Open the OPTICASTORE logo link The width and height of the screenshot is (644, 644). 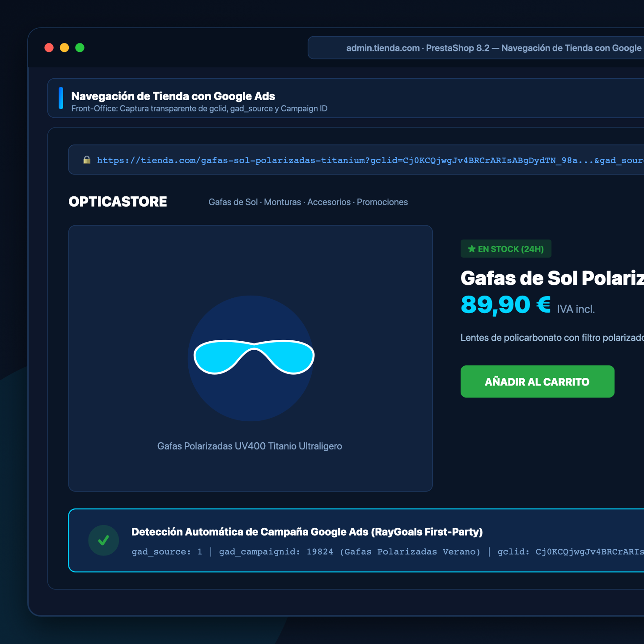(118, 202)
